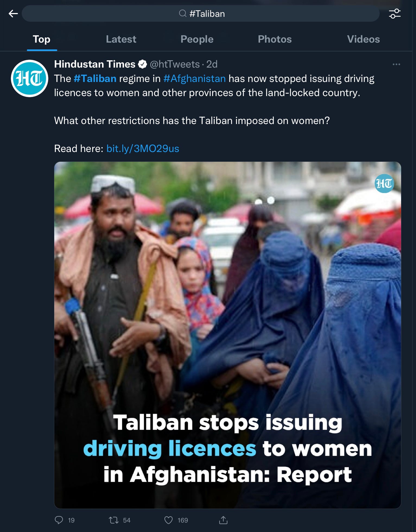Click the verified badge beside Hindustan Times
This screenshot has width=416, height=532.
pyautogui.click(x=142, y=64)
